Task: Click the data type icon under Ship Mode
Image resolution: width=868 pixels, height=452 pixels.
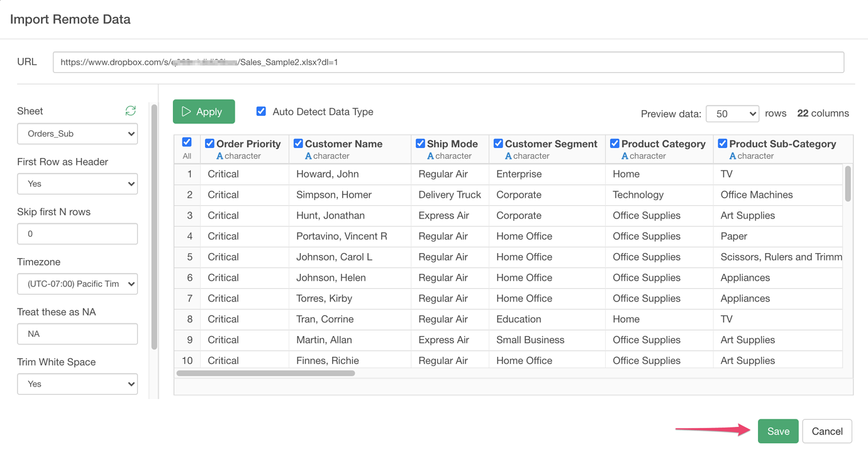Action: [430, 156]
